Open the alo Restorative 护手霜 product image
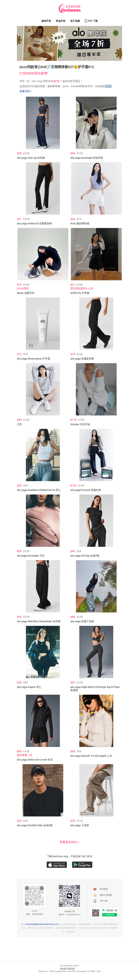The width and height of the screenshot is (139, 980). 43,324
